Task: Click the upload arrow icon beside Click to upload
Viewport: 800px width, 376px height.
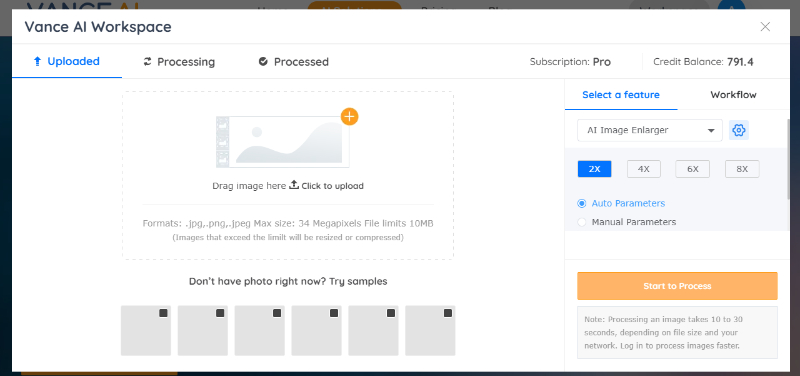Action: 294,185
